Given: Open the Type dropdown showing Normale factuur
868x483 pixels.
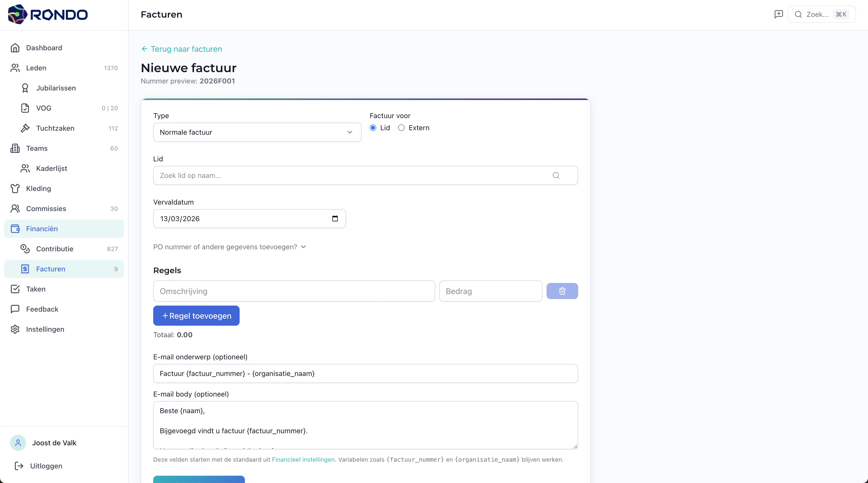Looking at the screenshot, I should 257,132.
